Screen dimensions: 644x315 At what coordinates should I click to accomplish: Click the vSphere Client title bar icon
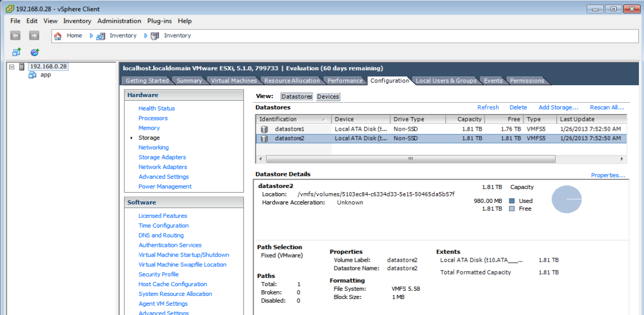pos(9,9)
